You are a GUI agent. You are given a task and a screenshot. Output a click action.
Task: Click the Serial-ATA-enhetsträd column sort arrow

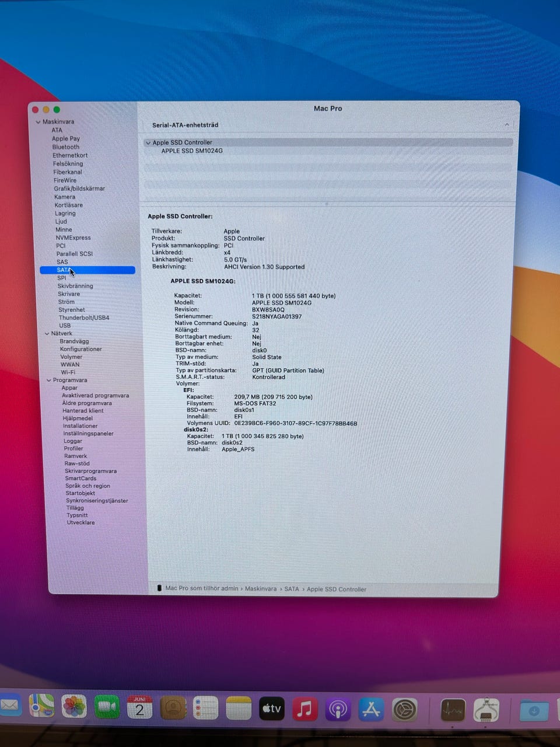(x=506, y=124)
